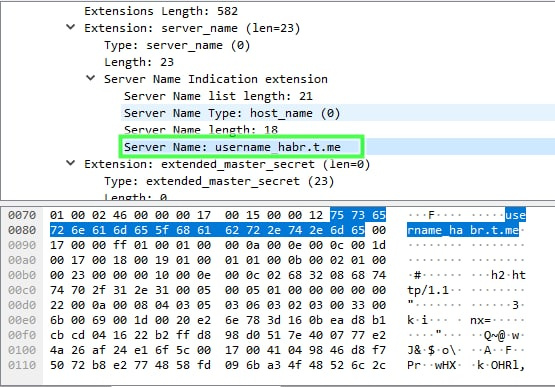This screenshot has width=555, height=387.
Task: Collapse the extended_master_secret extension node
Action: (71, 163)
